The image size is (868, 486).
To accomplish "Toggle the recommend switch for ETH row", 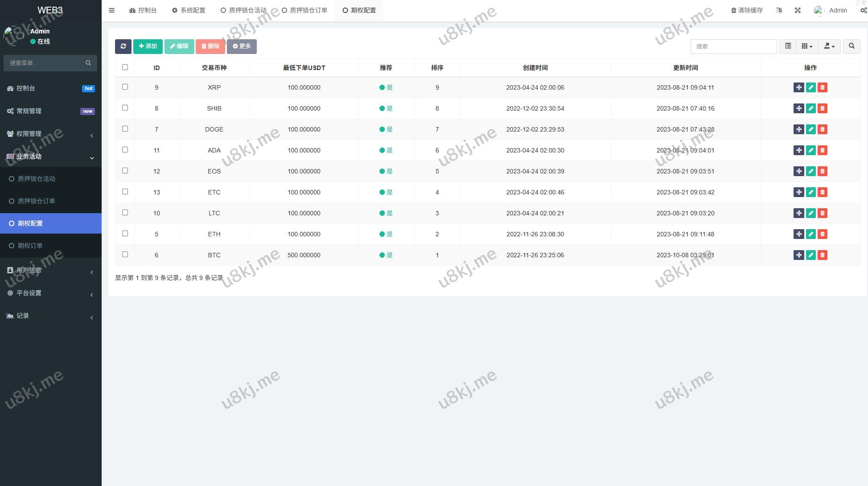I will (x=386, y=234).
